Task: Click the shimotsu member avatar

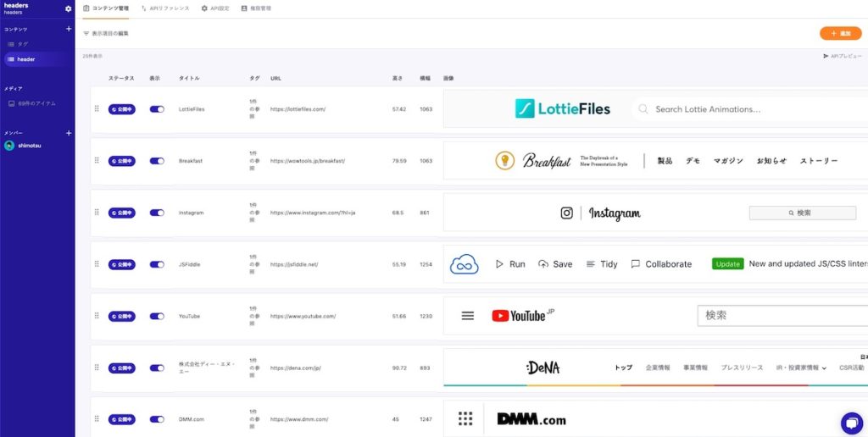Action: coord(8,146)
